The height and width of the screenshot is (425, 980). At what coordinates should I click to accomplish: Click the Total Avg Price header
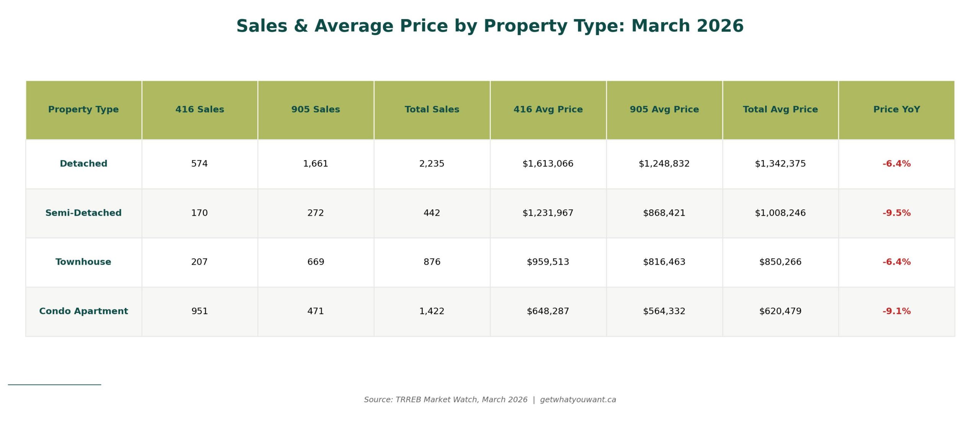pyautogui.click(x=780, y=109)
